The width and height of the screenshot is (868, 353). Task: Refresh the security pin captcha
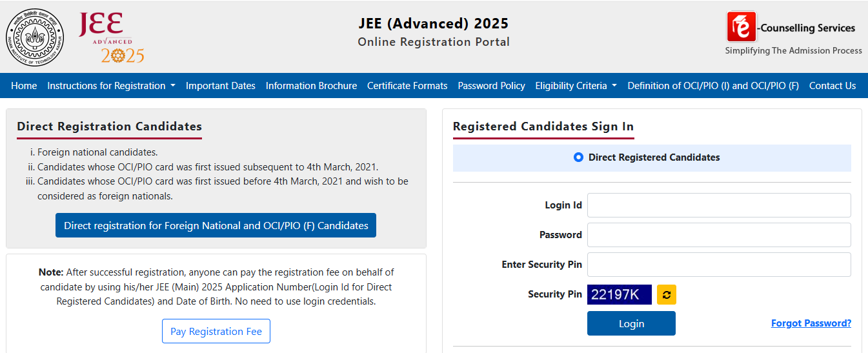tap(667, 295)
